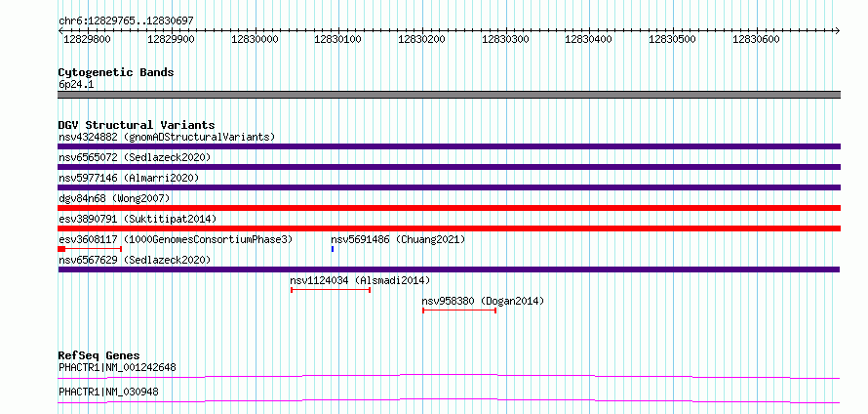
Task: Click the 12830000 ruler position label
Action: [255, 39]
